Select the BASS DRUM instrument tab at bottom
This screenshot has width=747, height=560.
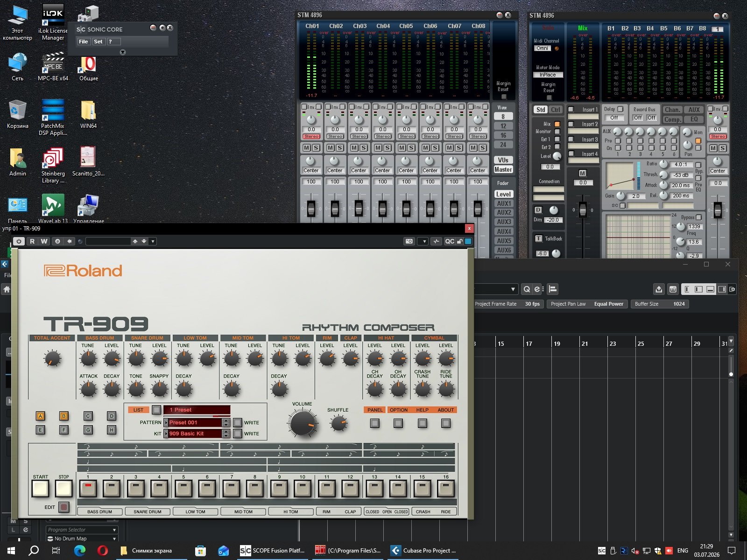click(x=99, y=511)
